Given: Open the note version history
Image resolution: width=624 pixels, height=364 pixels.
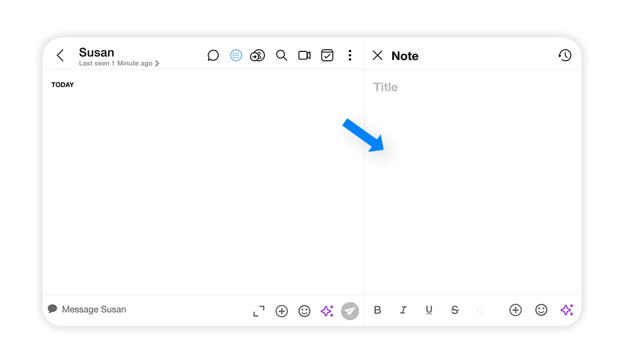Looking at the screenshot, I should tap(565, 55).
